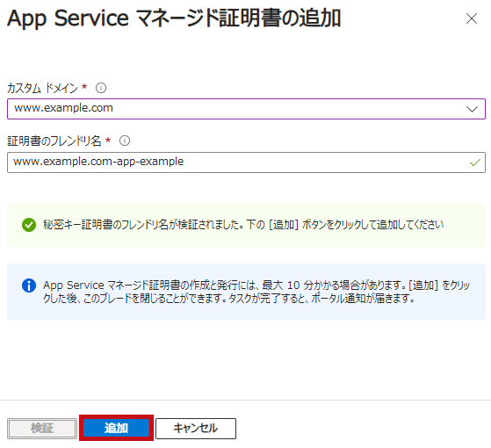Click the friendly name verified success message
This screenshot has width=491, height=448.
coord(243,225)
